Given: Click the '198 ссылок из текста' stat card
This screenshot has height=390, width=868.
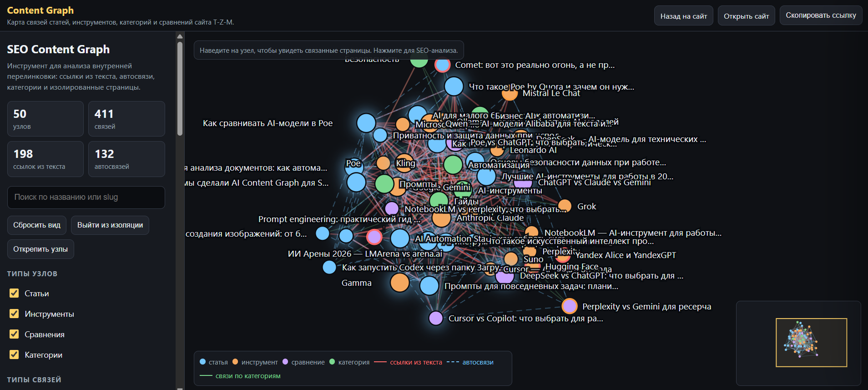Looking at the screenshot, I should coord(45,159).
